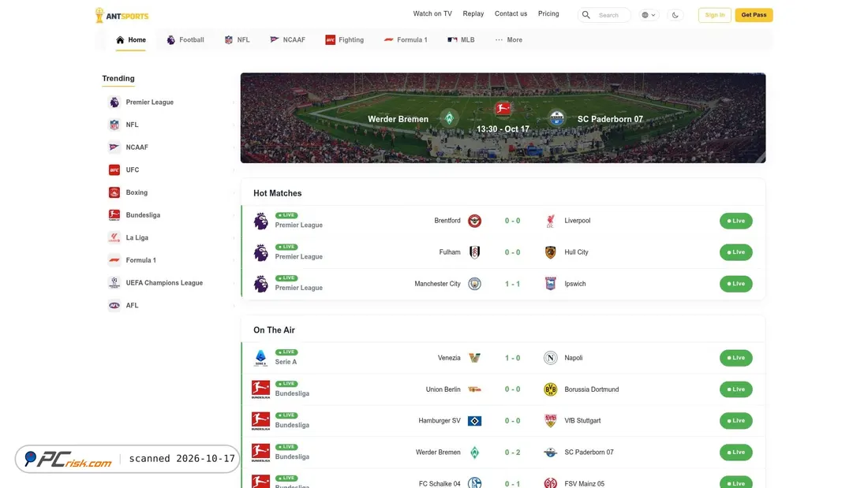Click Premier League icon in Trending

[x=114, y=102]
